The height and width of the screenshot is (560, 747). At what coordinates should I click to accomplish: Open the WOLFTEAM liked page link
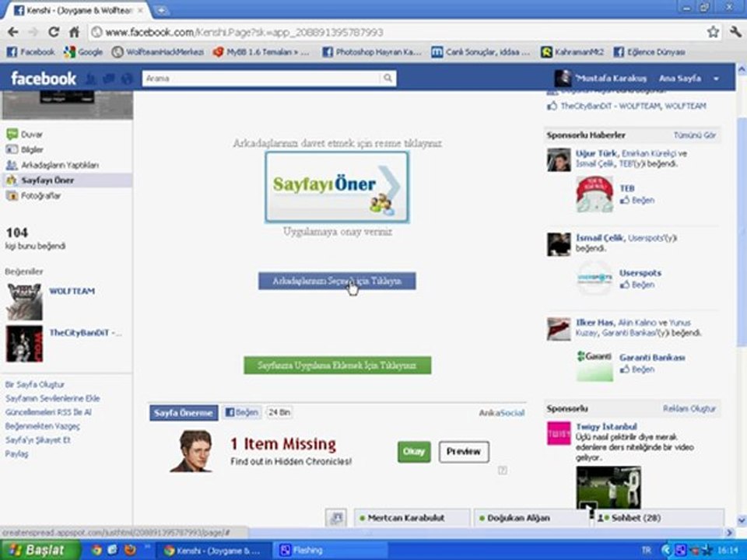(72, 291)
